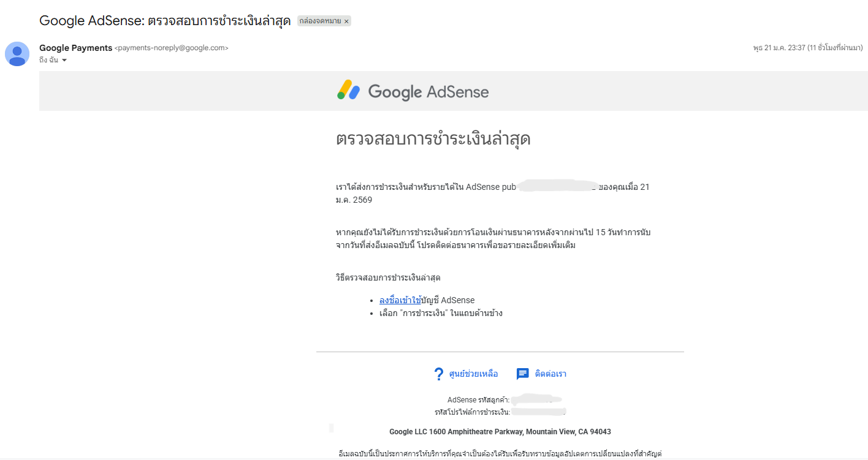The height and width of the screenshot is (460, 868).
Task: Click the sender's profile avatar icon
Action: [x=17, y=54]
